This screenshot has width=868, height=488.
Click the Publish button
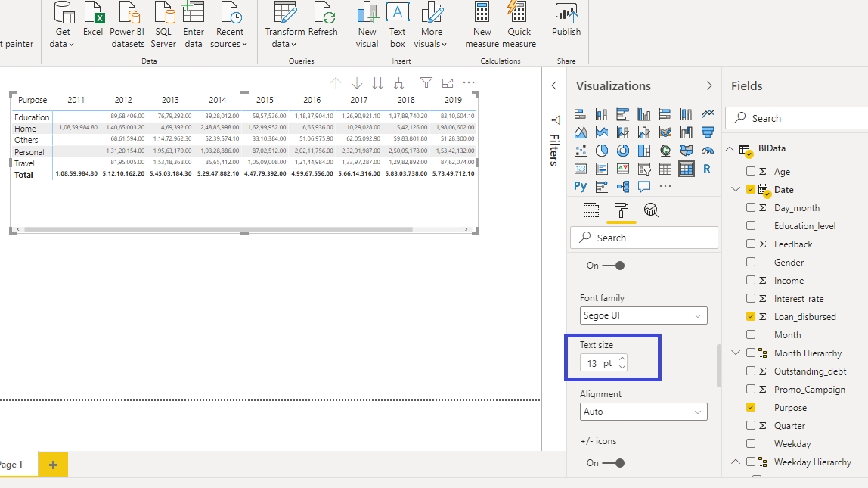pyautogui.click(x=566, y=21)
